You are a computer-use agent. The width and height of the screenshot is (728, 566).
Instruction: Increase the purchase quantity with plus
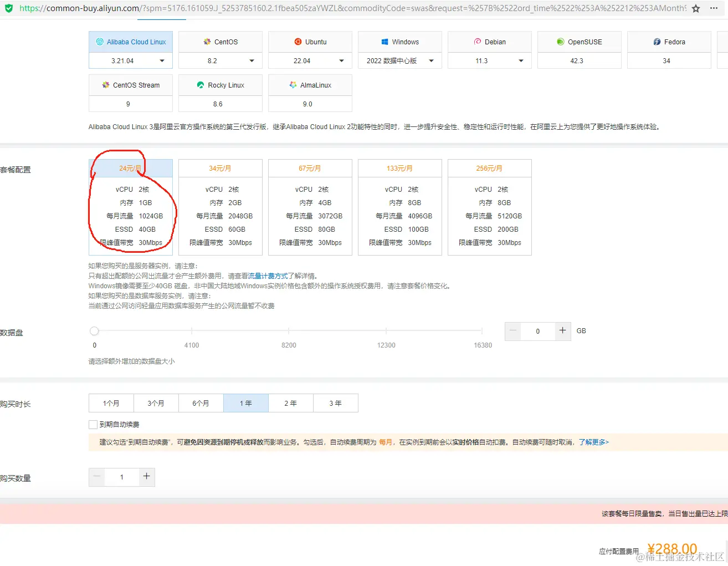tap(147, 477)
